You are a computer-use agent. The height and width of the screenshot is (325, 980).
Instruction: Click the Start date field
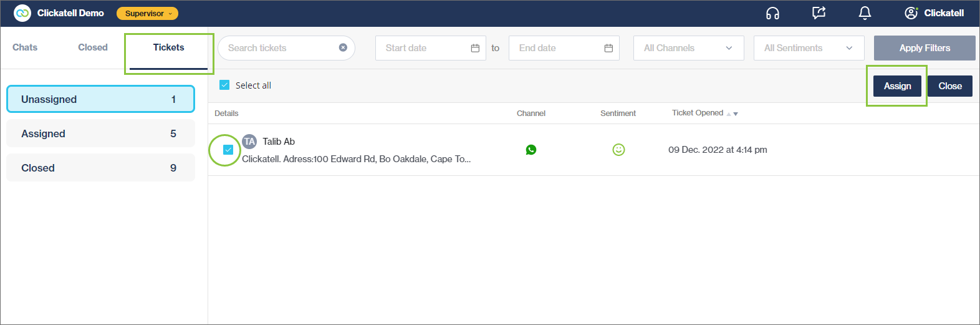(430, 48)
